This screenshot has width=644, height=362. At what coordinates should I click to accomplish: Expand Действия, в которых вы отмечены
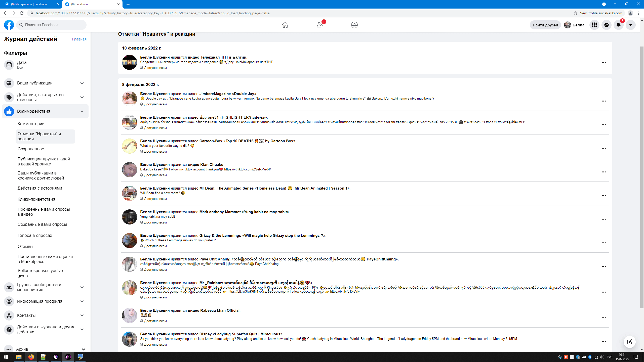pos(45,97)
